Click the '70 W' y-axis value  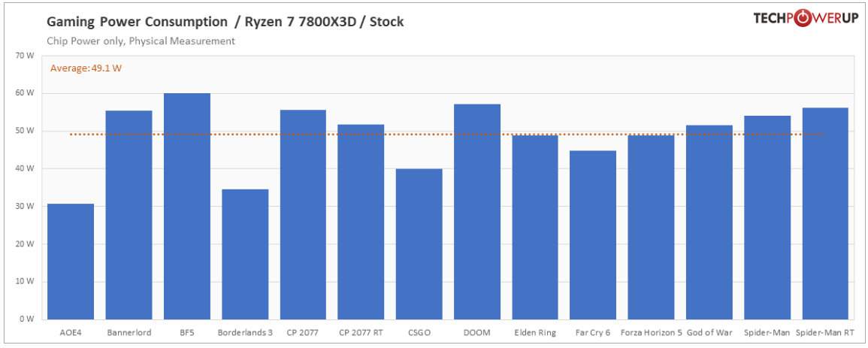click(26, 56)
